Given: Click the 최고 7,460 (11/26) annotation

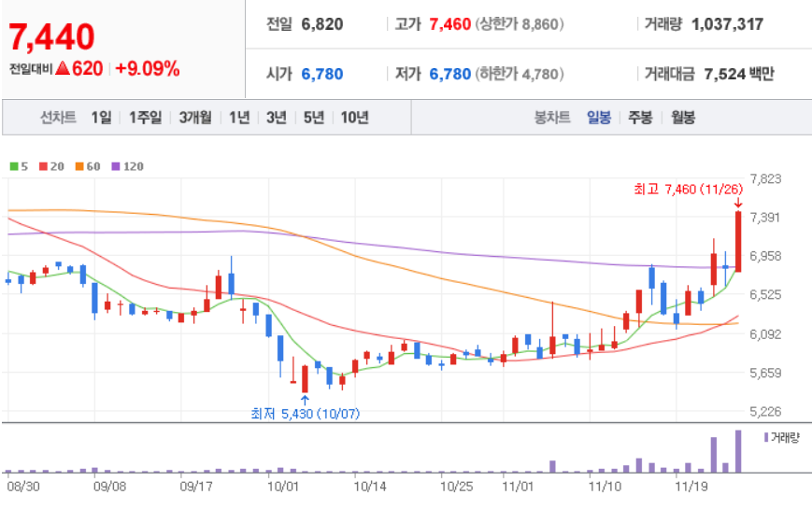Looking at the screenshot, I should pos(689,189).
